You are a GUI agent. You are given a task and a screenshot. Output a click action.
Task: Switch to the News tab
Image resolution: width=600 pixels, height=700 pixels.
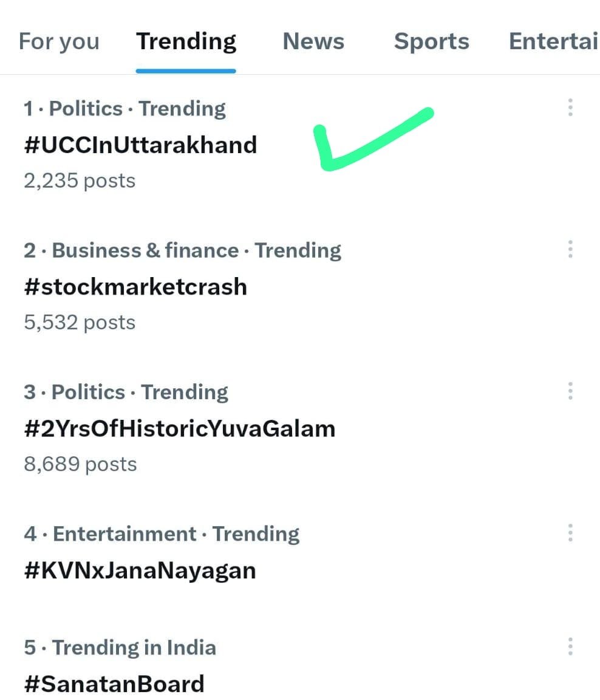tap(313, 41)
